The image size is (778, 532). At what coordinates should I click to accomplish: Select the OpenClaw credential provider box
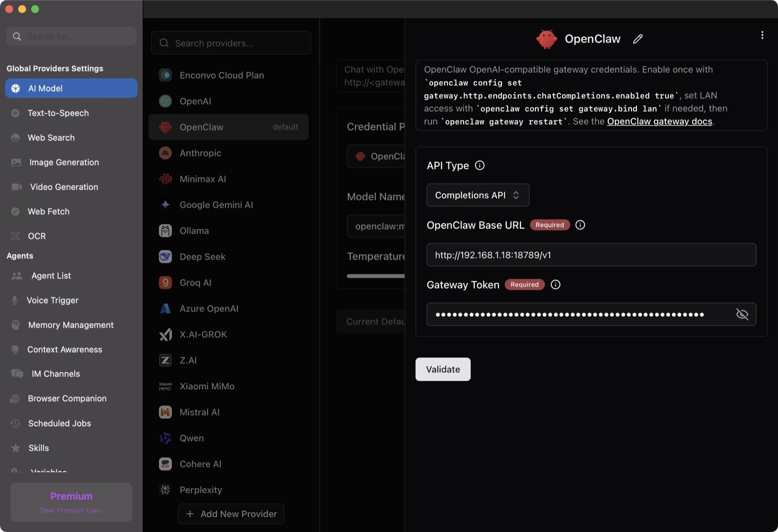pos(376,156)
